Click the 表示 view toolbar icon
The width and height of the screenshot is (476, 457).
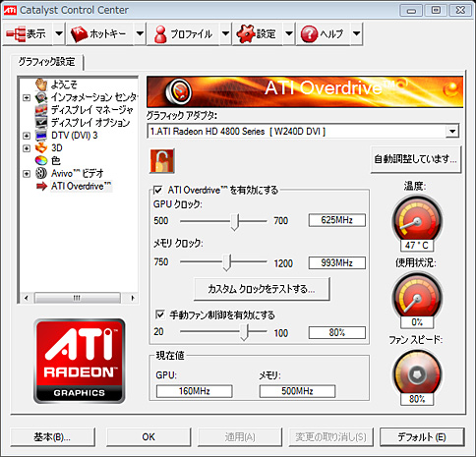(16, 33)
